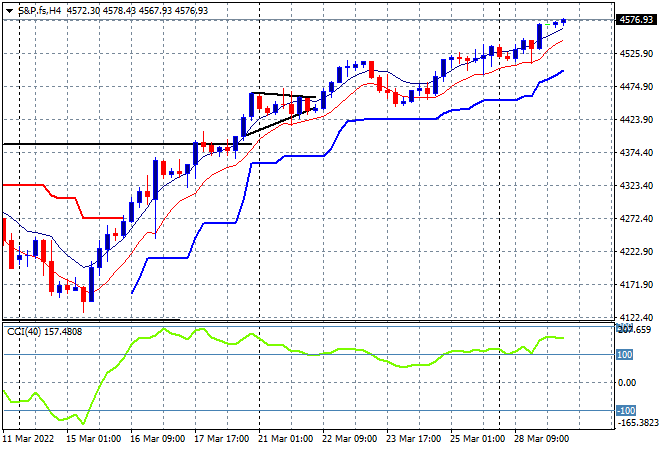Select the CCI(40) 157.4808 indicator label

[45, 332]
